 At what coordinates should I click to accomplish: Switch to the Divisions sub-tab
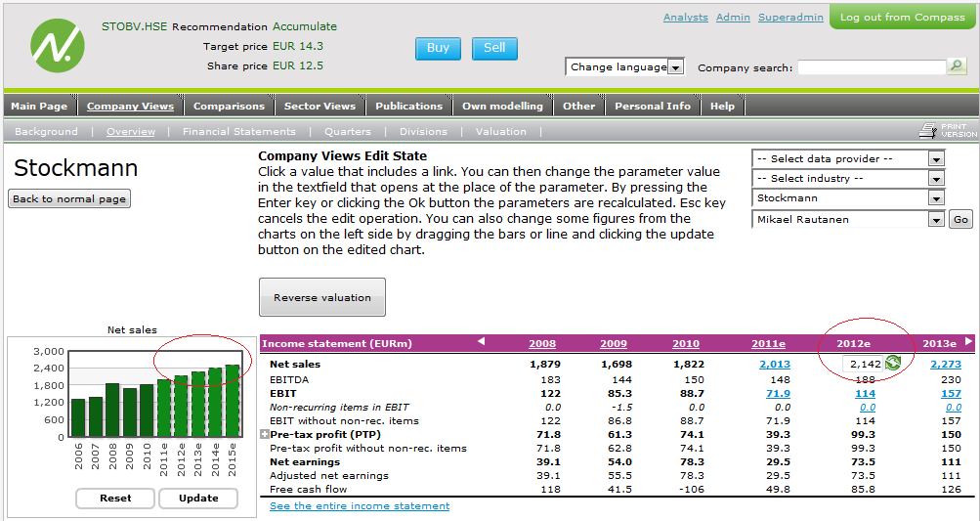pos(423,131)
